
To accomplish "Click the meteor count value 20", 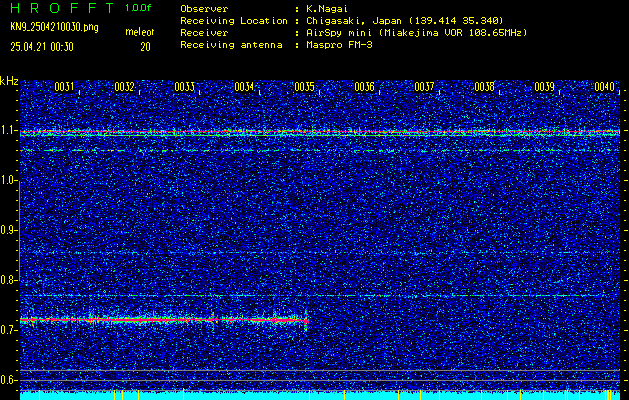I will (x=145, y=47).
